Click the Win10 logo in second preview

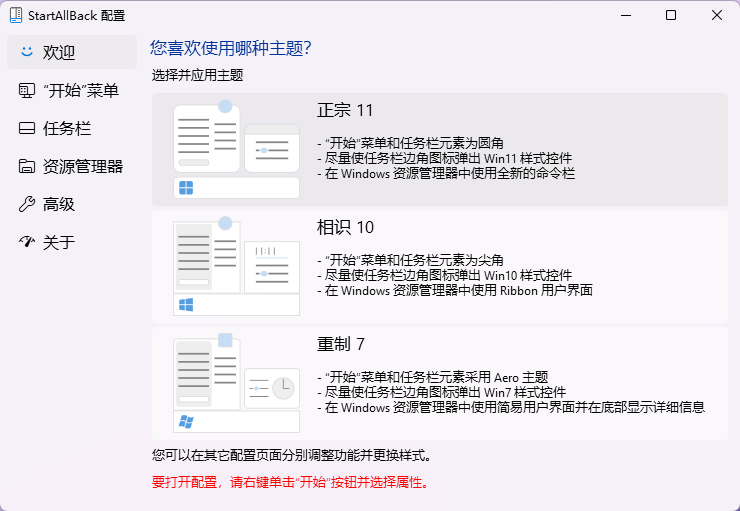(186, 305)
